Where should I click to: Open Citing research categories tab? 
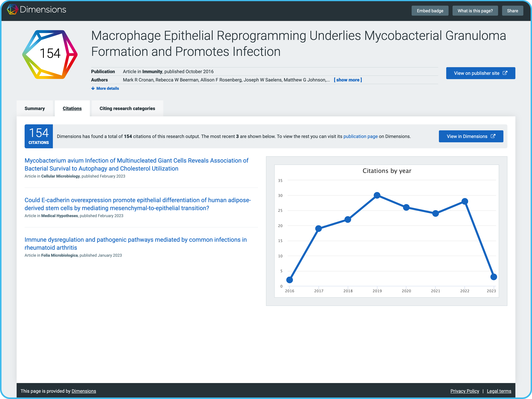(x=127, y=108)
